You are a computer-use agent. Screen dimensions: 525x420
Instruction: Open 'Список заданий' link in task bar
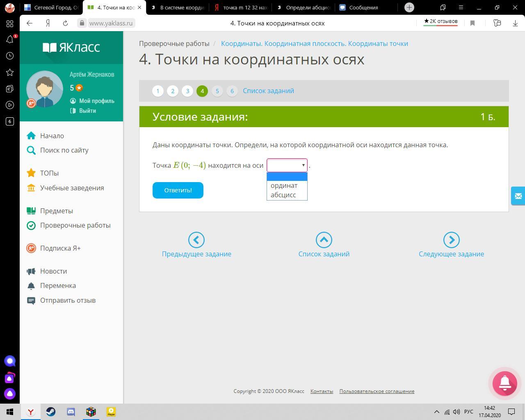point(268,91)
